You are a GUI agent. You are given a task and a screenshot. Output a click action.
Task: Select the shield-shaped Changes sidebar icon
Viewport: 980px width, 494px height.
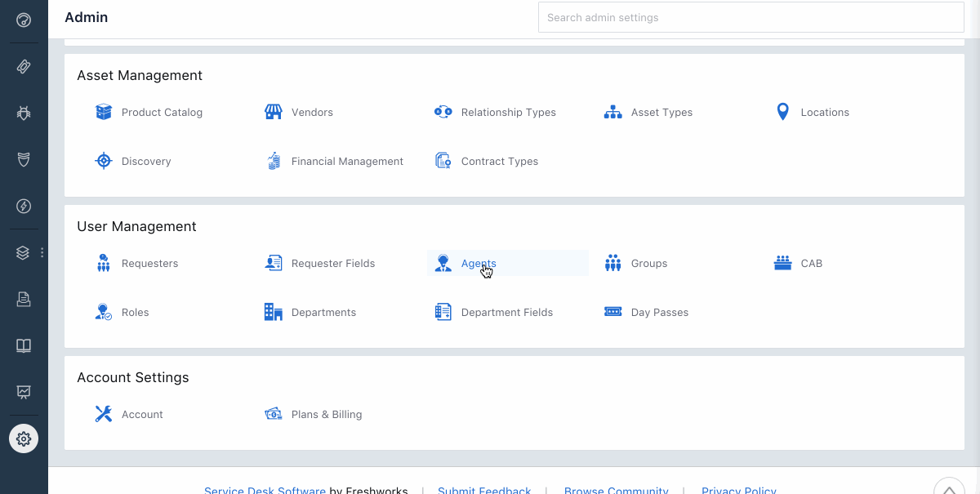pos(23,159)
